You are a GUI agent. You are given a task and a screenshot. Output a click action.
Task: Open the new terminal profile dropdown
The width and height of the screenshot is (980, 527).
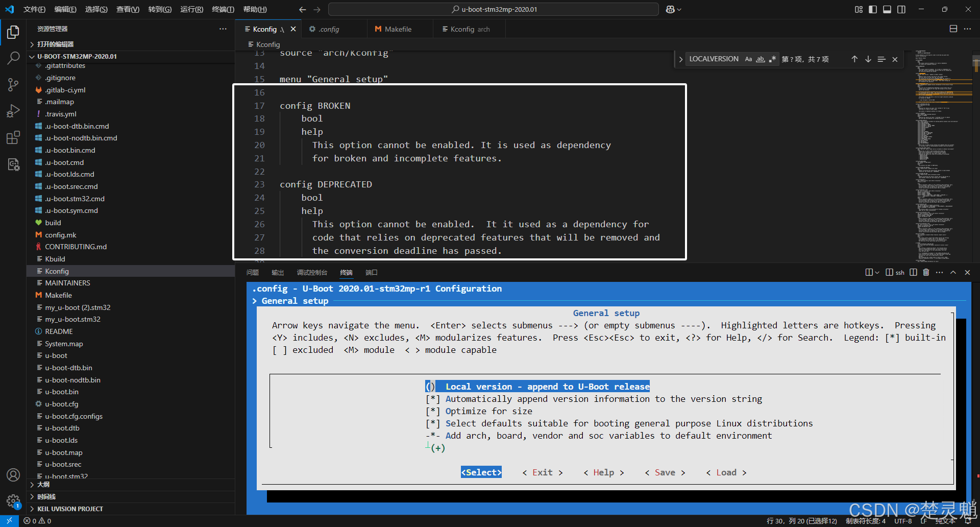point(877,272)
